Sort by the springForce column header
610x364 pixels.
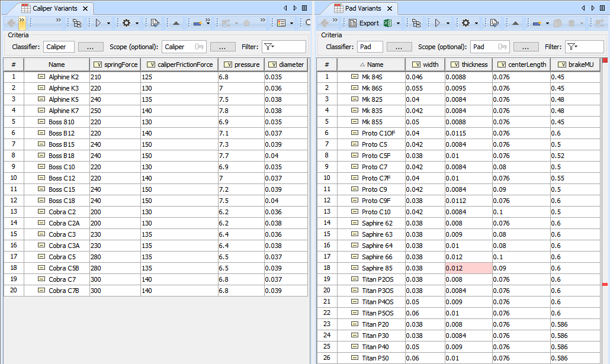(115, 65)
